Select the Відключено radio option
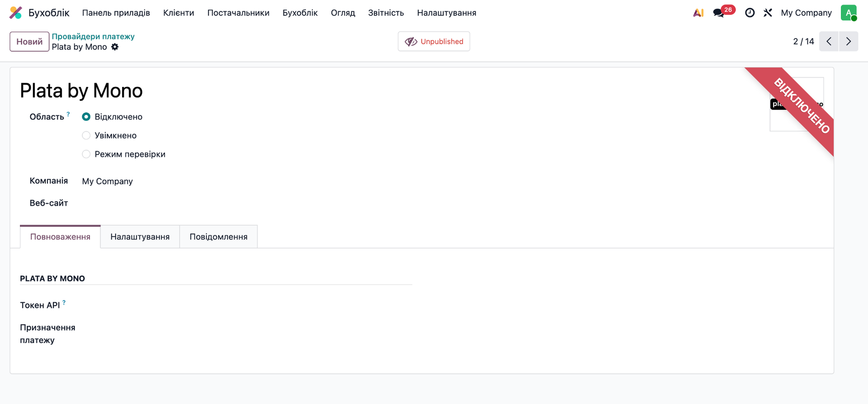The image size is (868, 404). point(86,117)
